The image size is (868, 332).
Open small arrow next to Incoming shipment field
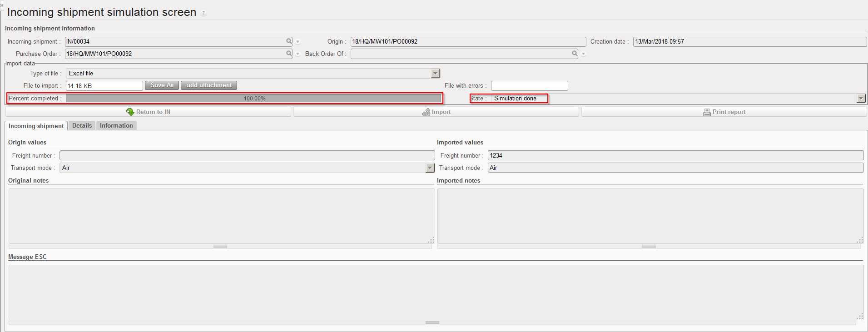298,42
